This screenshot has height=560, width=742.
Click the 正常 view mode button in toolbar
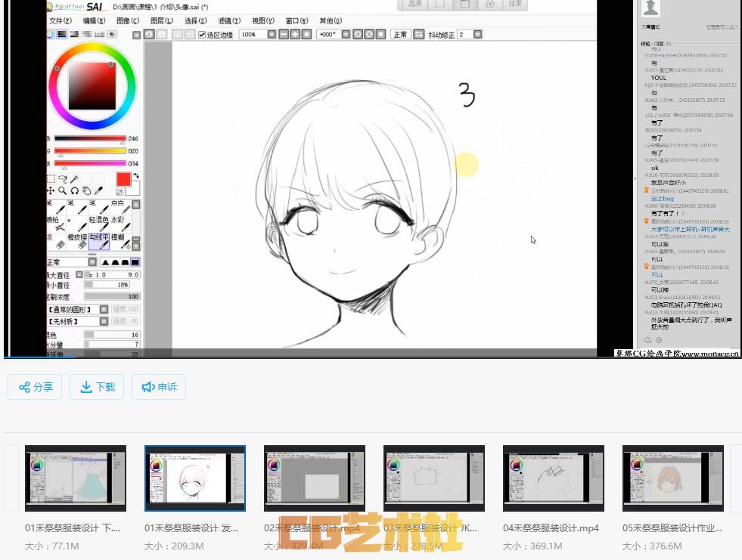(x=400, y=35)
